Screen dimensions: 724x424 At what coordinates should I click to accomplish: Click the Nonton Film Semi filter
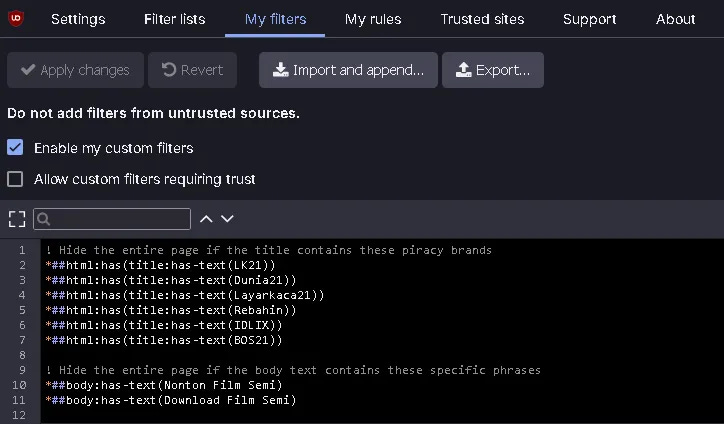(164, 385)
